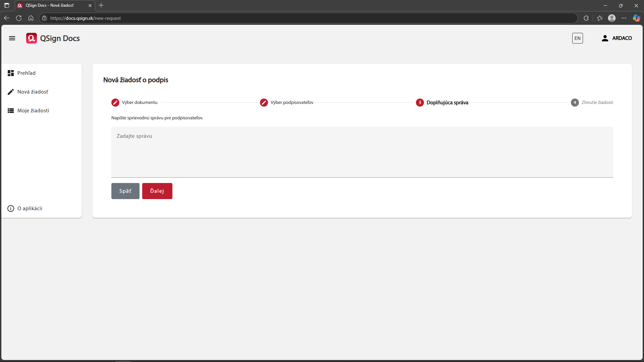This screenshot has height=362, width=644.
Task: Open the browser favorites icon
Action: tap(600, 18)
